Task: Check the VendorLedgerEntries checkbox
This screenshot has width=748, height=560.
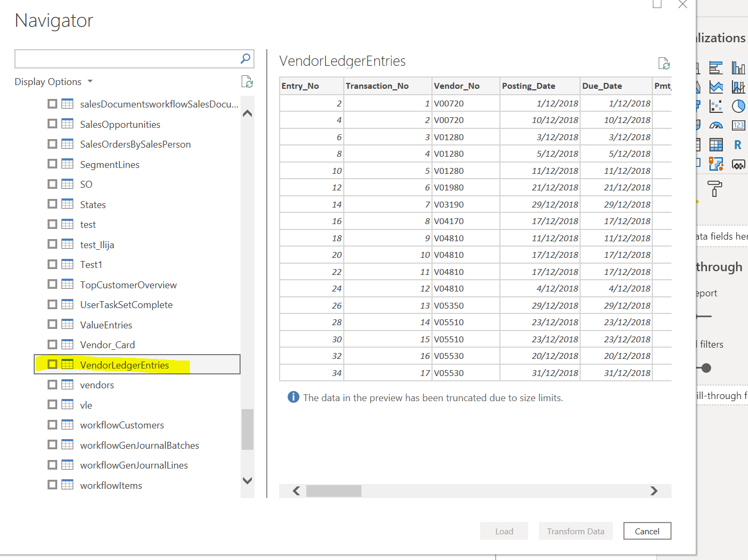Action: point(52,364)
